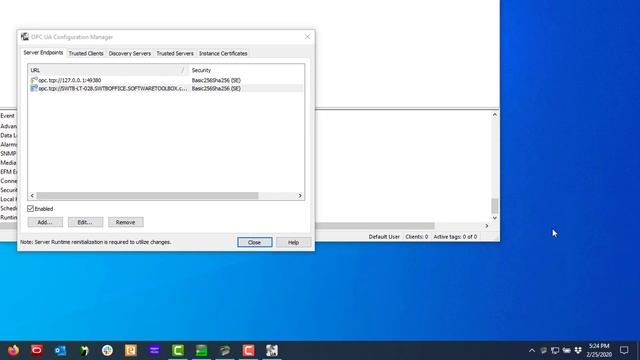The height and width of the screenshot is (360, 640).
Task: Click the Media item in background window
Action: coord(8,163)
